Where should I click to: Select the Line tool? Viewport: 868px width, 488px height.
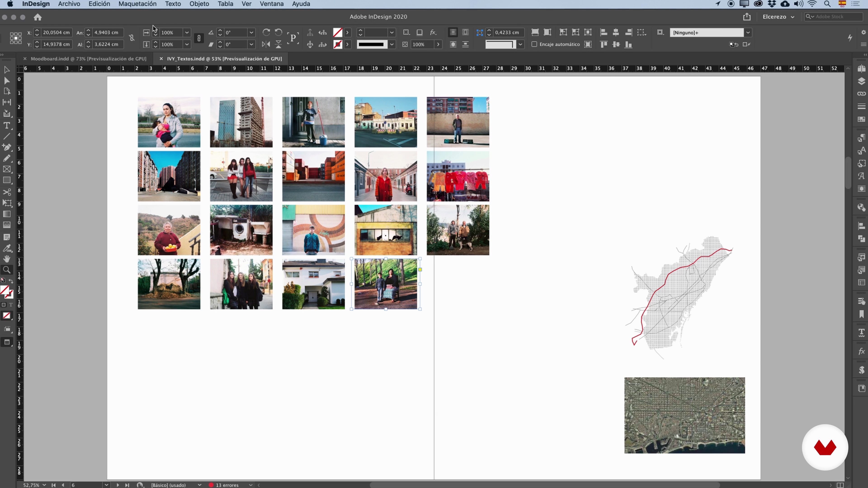click(x=6, y=136)
